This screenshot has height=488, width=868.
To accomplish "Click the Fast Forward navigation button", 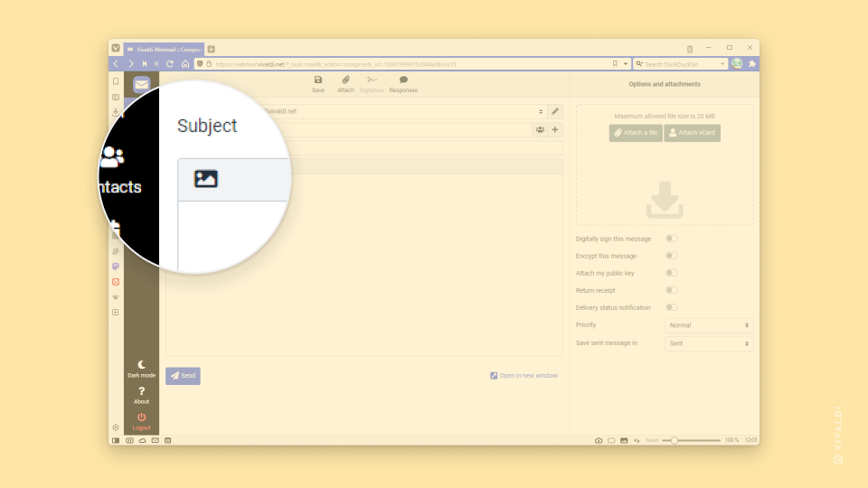I will click(x=156, y=63).
